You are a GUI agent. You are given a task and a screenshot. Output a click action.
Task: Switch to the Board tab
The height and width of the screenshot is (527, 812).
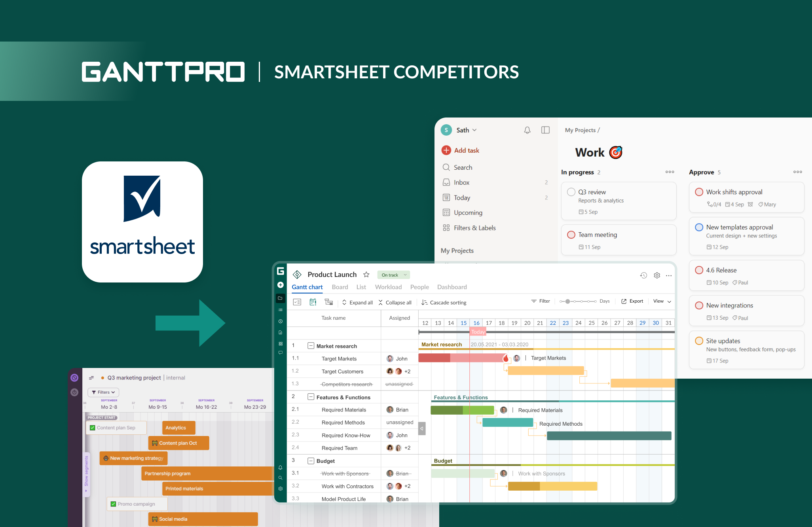tap(340, 287)
